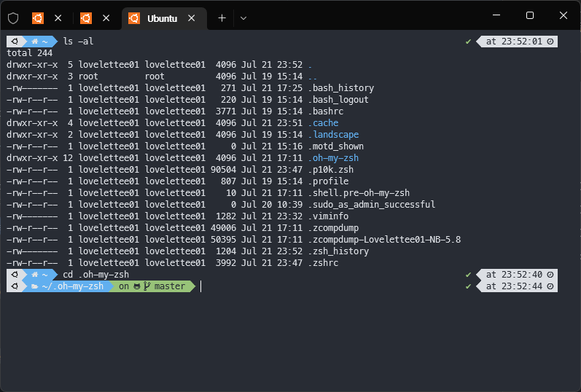Viewport: 581px width, 392px height.
Task: Close the active Ubuntu tab
Action: [x=192, y=18]
